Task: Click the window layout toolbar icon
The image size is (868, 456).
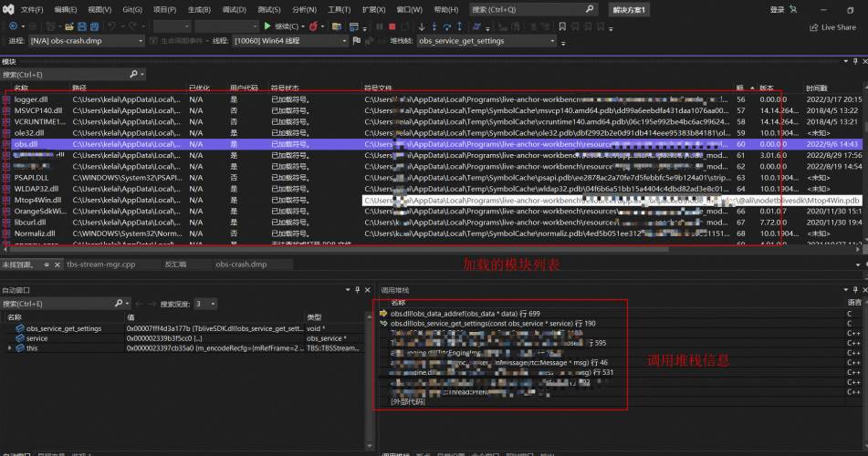Action: 354,26
